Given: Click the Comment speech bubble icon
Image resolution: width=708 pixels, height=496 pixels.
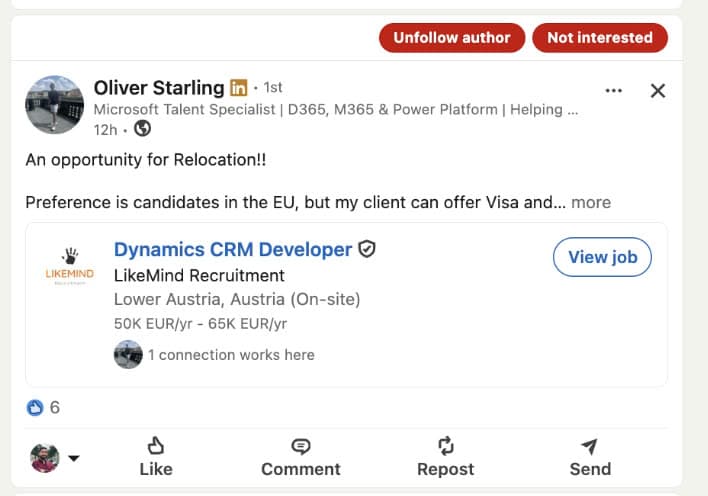Looking at the screenshot, I should pos(301,446).
